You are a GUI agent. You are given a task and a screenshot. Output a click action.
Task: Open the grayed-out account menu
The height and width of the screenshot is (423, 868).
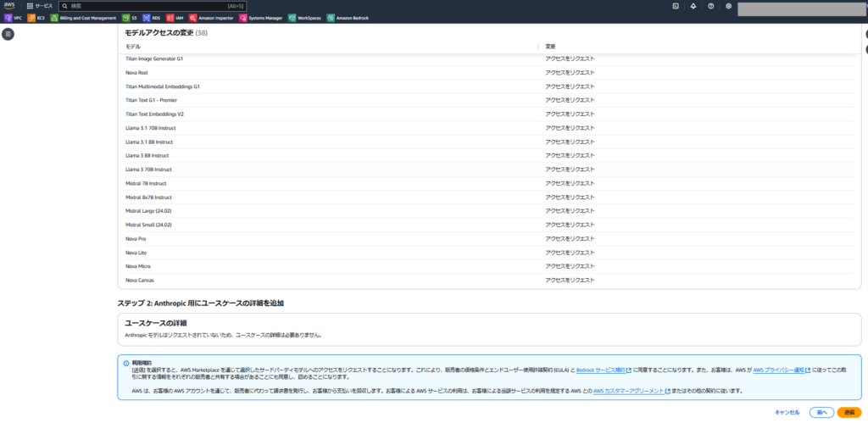(802, 8)
